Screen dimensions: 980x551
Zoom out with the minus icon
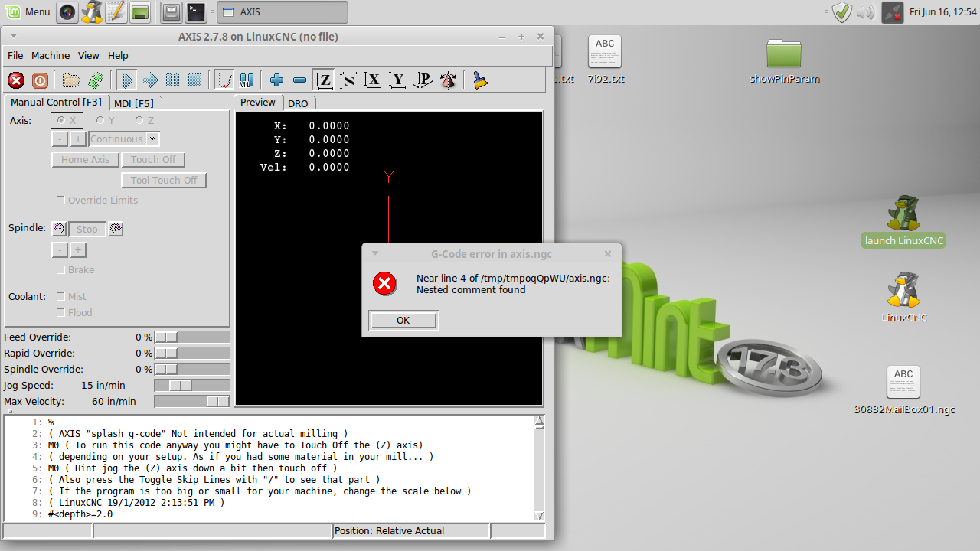[300, 80]
